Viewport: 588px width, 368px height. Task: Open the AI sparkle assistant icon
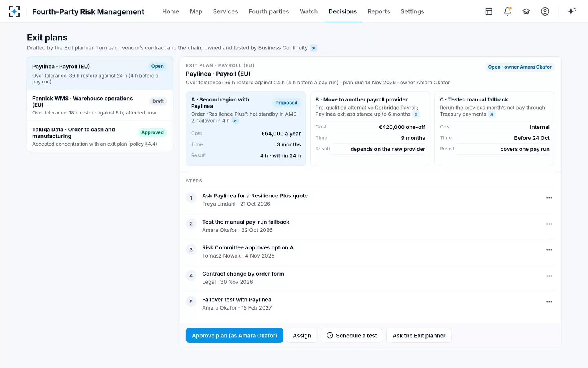(572, 11)
